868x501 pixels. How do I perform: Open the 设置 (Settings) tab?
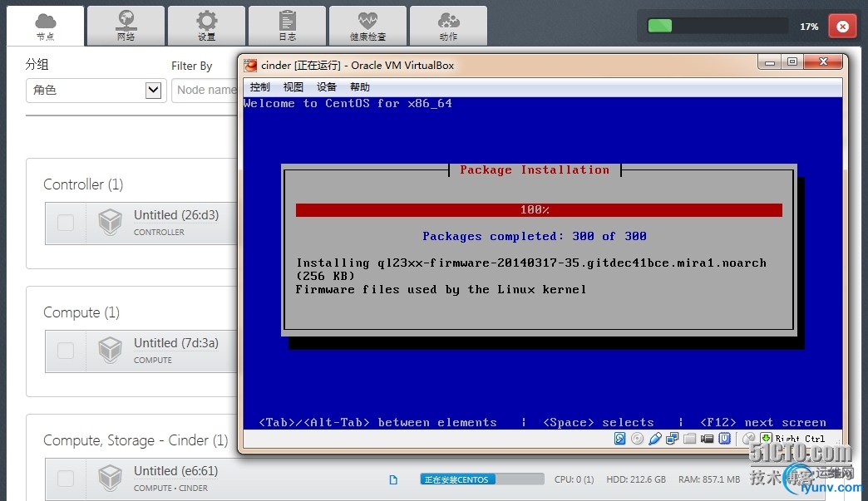206,26
